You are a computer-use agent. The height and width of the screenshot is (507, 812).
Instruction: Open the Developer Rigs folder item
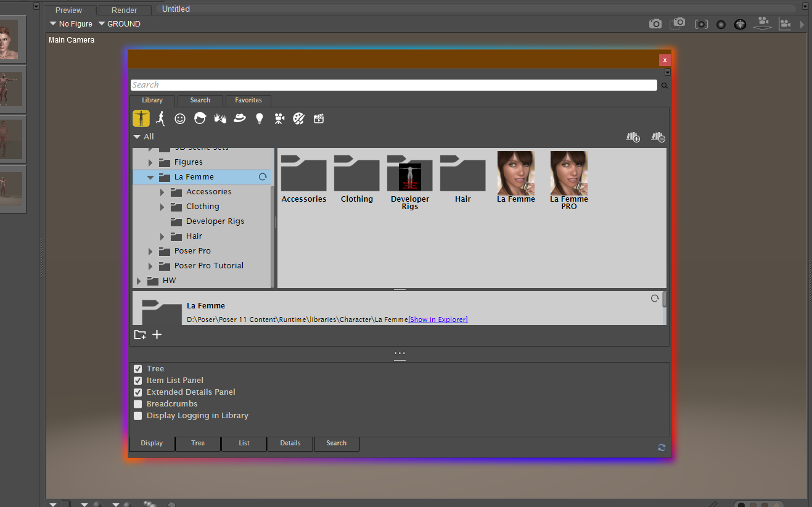[x=410, y=182]
